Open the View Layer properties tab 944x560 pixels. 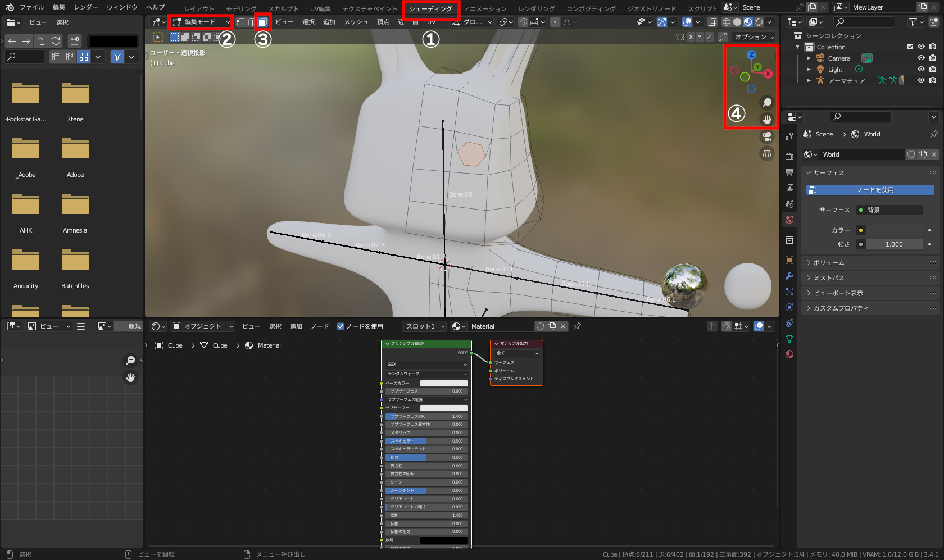click(789, 188)
